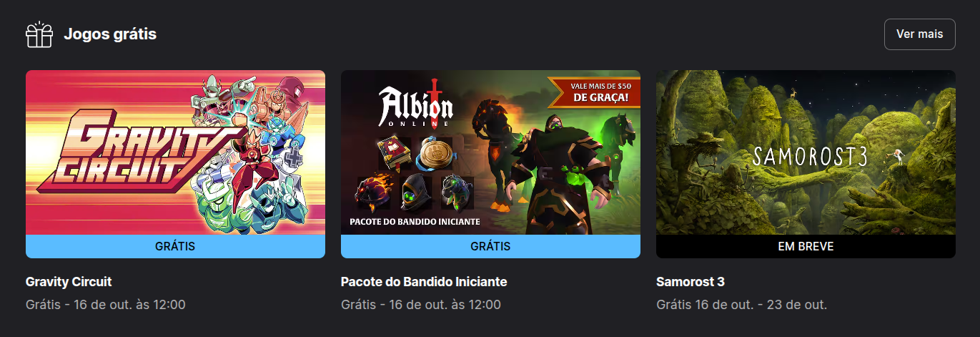Click the EM BREVE label under Samorost 3
Screen dimensions: 980x337
click(806, 246)
